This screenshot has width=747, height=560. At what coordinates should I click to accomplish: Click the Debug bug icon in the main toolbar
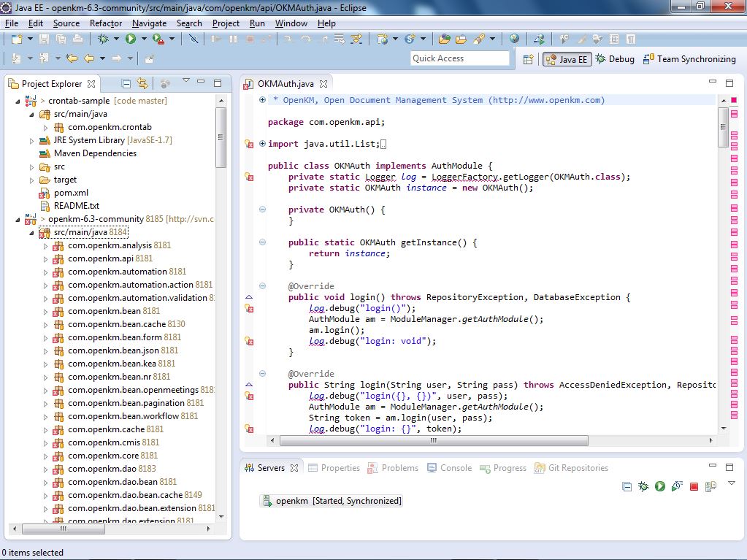[x=104, y=39]
